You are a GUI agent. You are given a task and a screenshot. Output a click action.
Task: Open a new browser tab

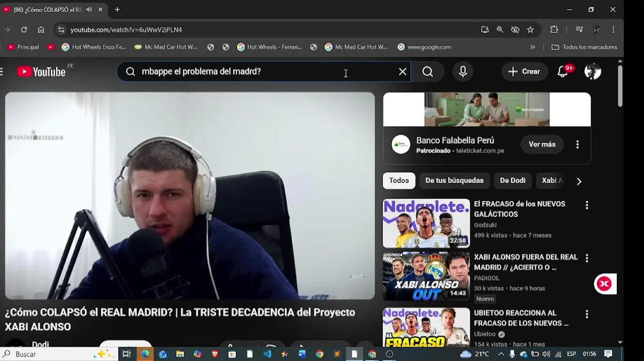point(117,10)
